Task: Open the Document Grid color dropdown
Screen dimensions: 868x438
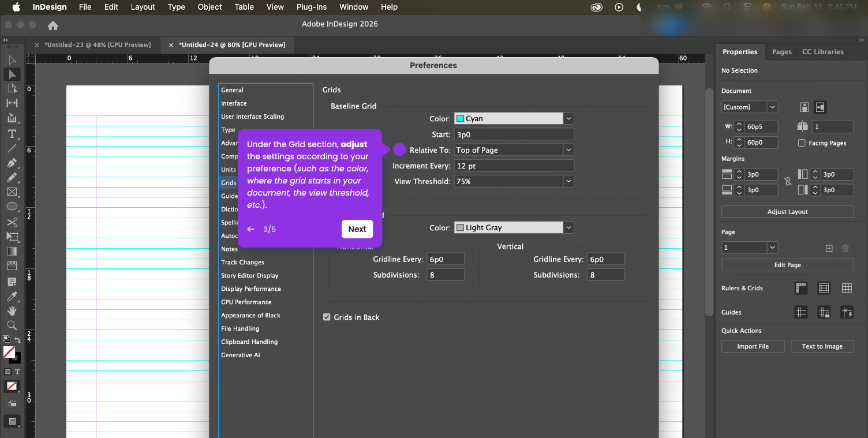Action: click(568, 228)
